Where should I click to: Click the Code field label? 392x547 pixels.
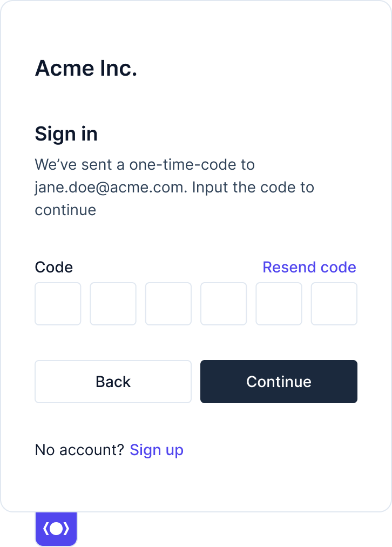click(x=54, y=268)
